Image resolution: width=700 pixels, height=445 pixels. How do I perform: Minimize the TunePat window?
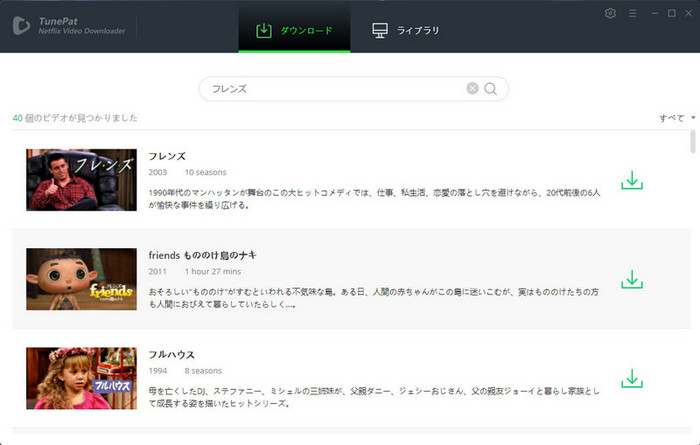655,13
